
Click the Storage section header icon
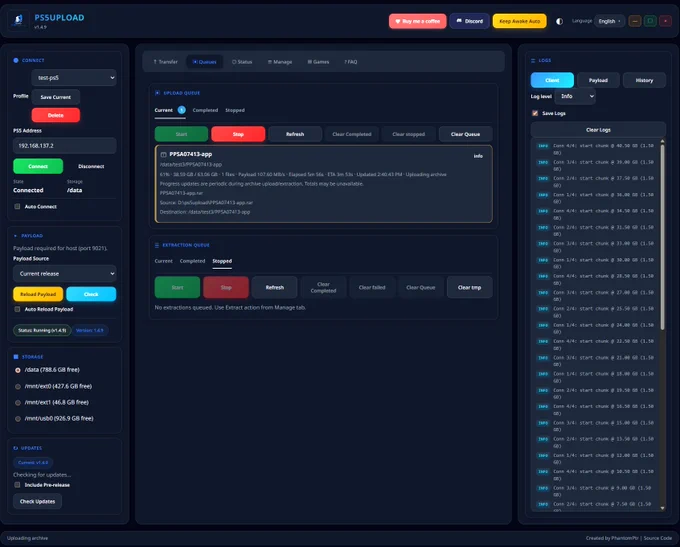tap(16, 357)
